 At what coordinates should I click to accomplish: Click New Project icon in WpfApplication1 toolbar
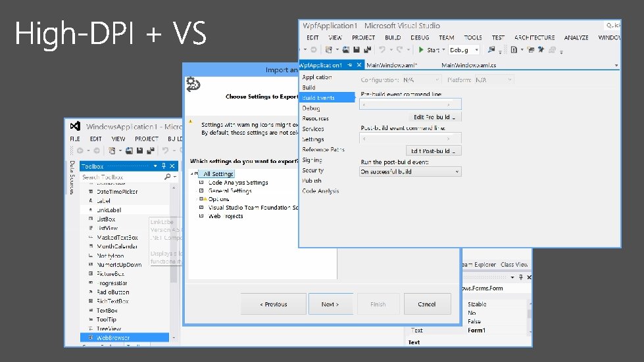pyautogui.click(x=328, y=50)
